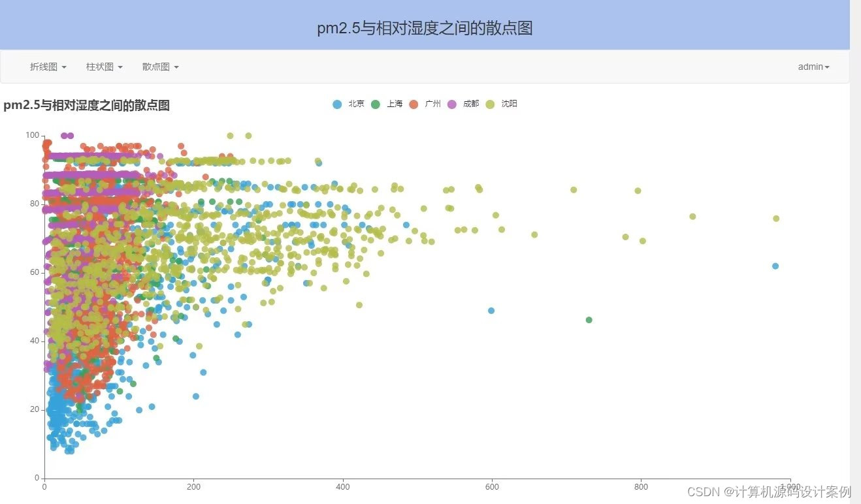
Task: Click the red dot icon beside 广州 legend
Action: point(413,104)
